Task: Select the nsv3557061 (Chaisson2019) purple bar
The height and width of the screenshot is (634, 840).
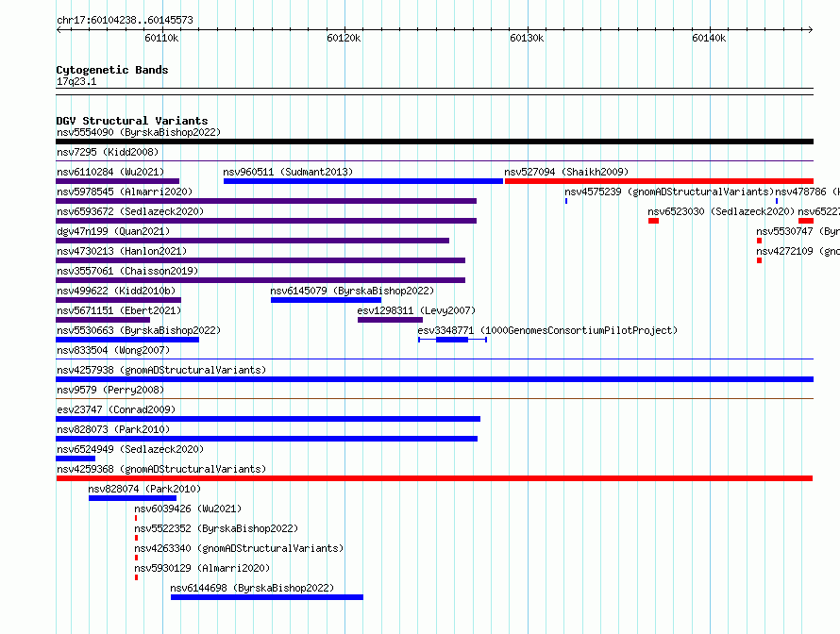Action: [x=260, y=280]
